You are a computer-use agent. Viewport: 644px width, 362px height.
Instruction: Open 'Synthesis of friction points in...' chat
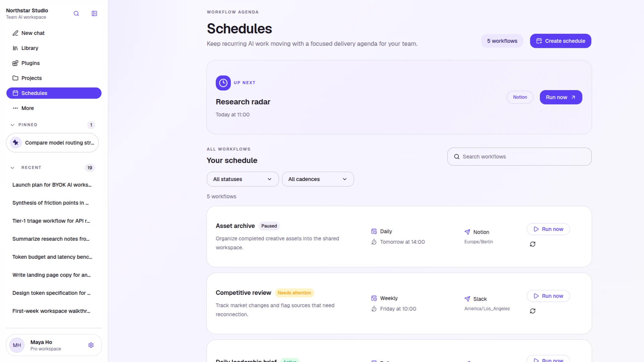point(52,203)
